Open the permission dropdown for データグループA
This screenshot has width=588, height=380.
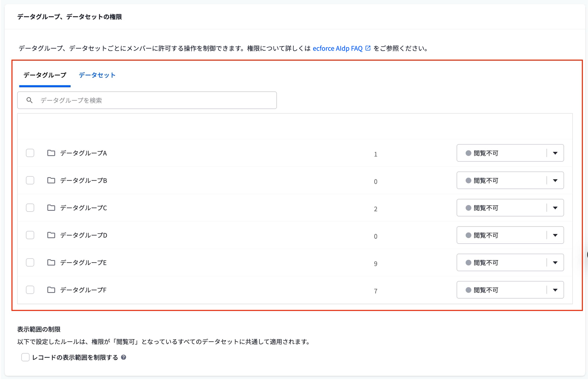pyautogui.click(x=510, y=153)
